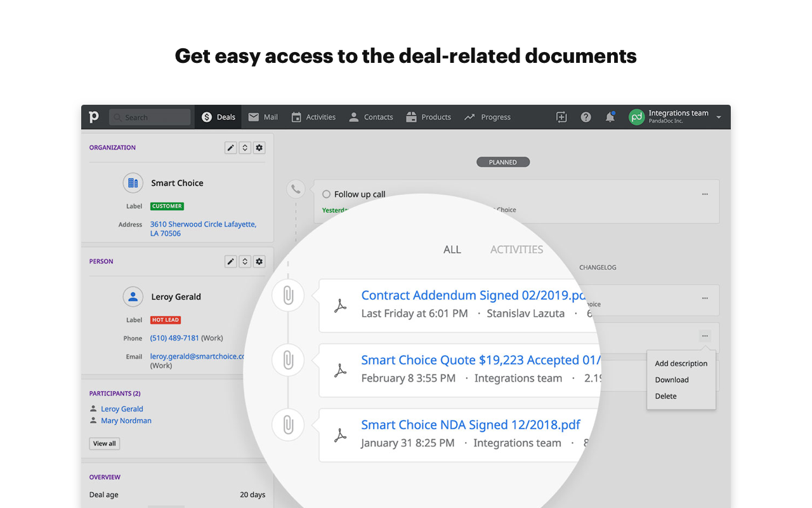Open Contract Addendum Signed 02/2019 pdf
Viewport: 812px width, 508px height.
point(473,295)
